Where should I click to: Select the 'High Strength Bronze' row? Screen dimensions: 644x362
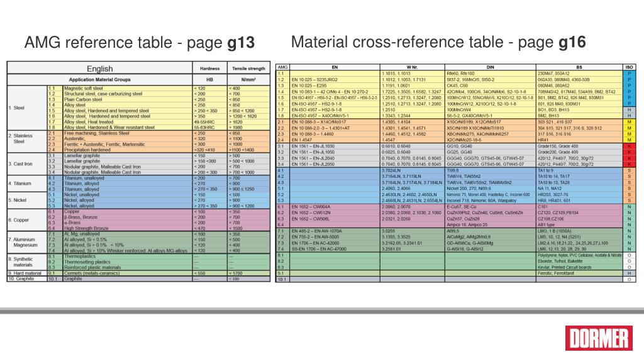(158, 229)
